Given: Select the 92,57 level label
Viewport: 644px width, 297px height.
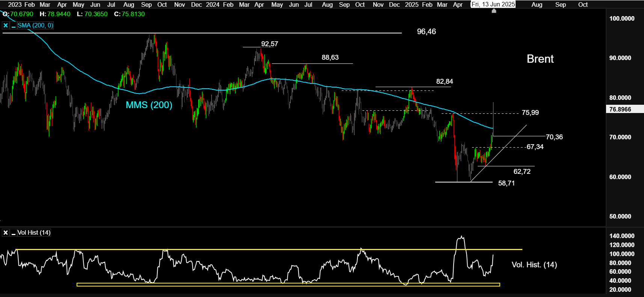Looking at the screenshot, I should (270, 44).
